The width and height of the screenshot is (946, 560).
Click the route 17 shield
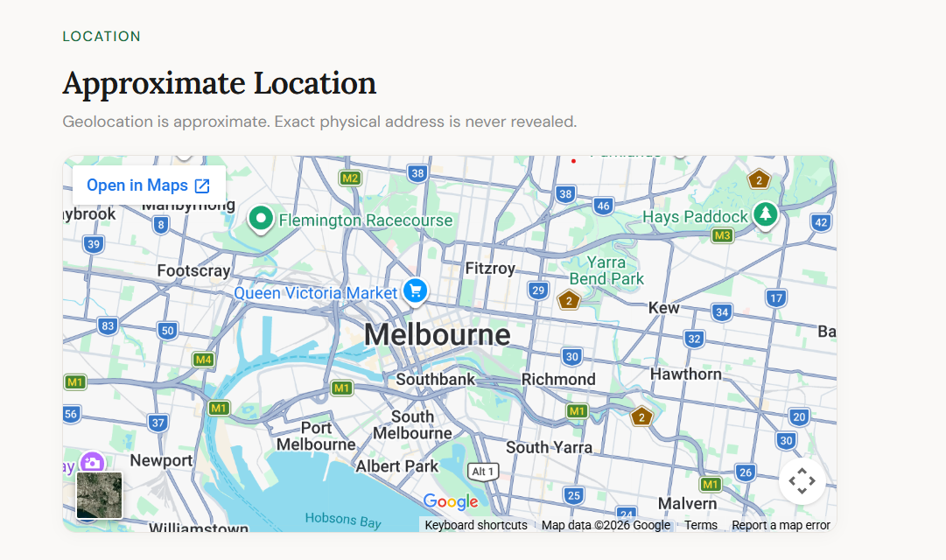click(x=776, y=298)
